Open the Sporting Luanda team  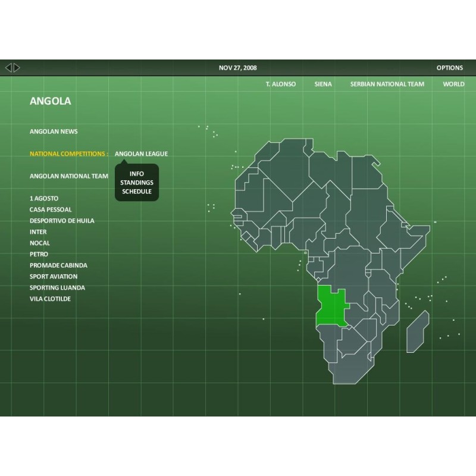pyautogui.click(x=57, y=287)
